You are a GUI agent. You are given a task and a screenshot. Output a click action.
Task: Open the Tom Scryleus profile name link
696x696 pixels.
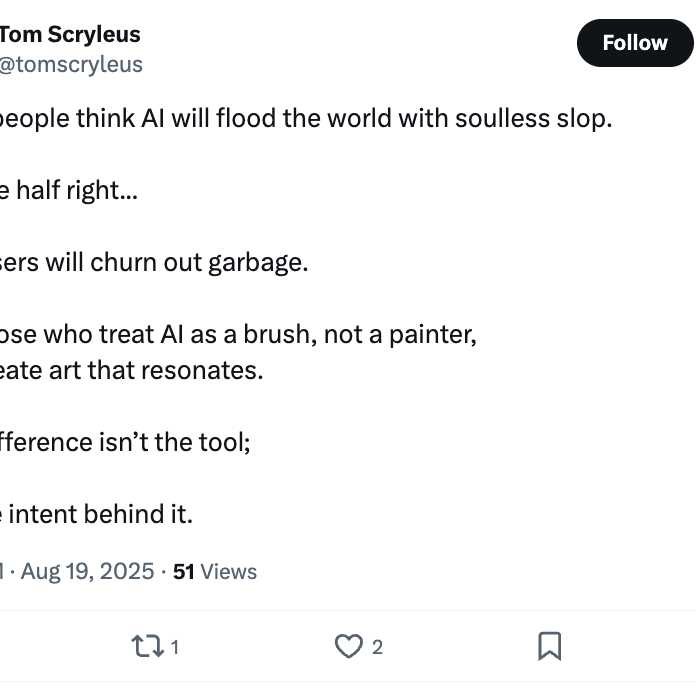coord(70,34)
